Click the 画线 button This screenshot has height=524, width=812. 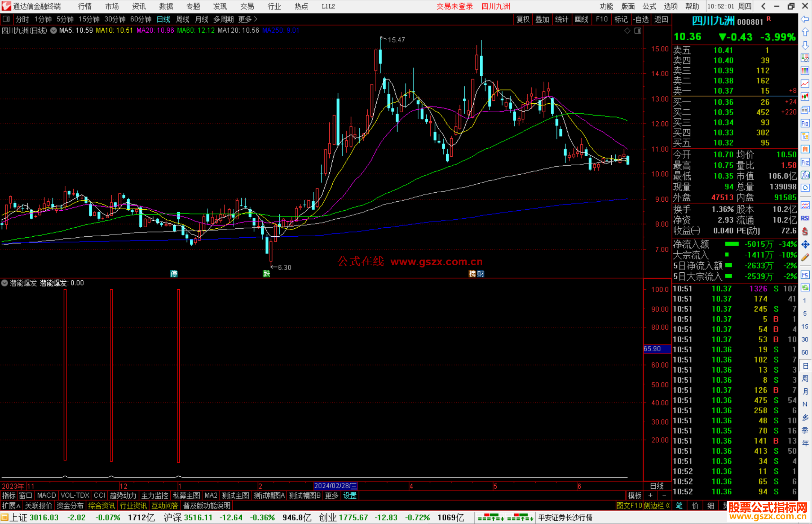tap(581, 19)
